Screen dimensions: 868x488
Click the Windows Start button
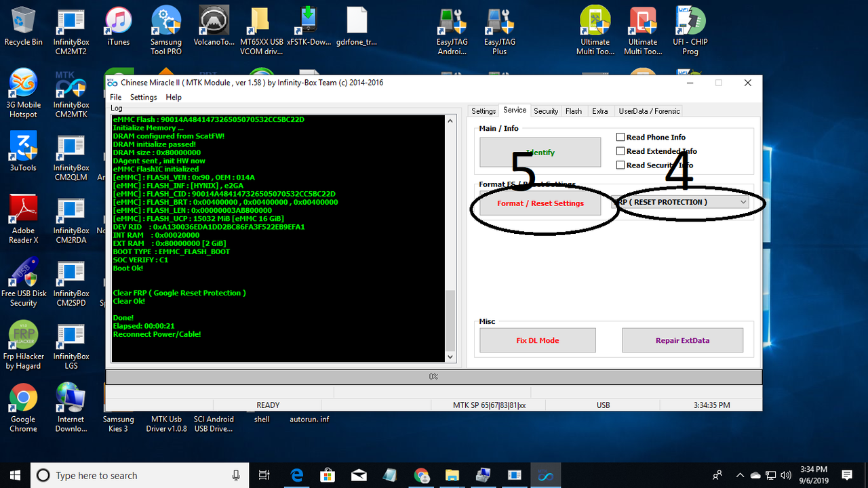pyautogui.click(x=16, y=475)
